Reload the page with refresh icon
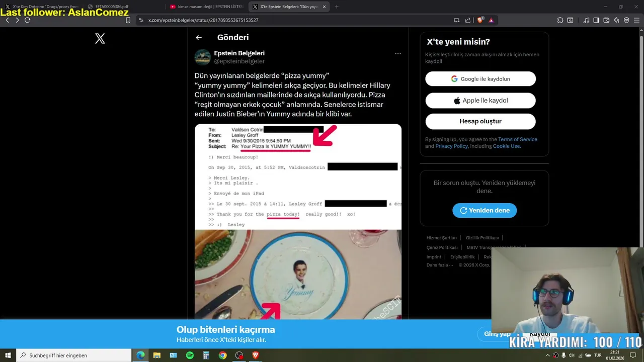The width and height of the screenshot is (644, 362). pos(27,20)
